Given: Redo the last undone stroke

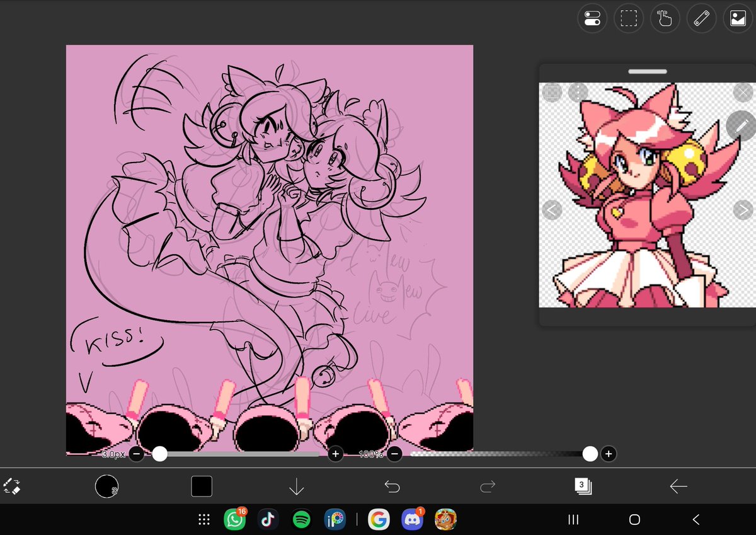Looking at the screenshot, I should pyautogui.click(x=488, y=486).
